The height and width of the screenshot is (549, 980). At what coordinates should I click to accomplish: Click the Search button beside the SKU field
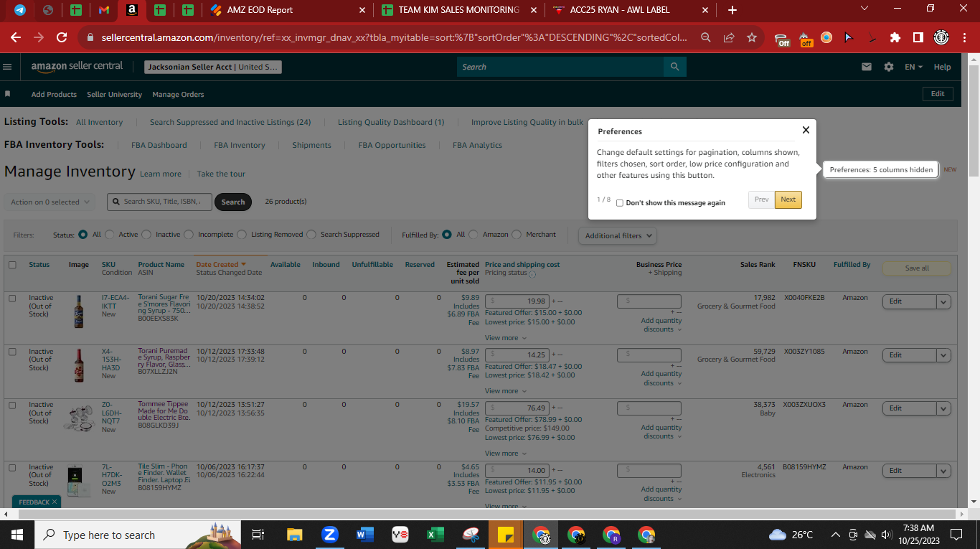(x=233, y=202)
